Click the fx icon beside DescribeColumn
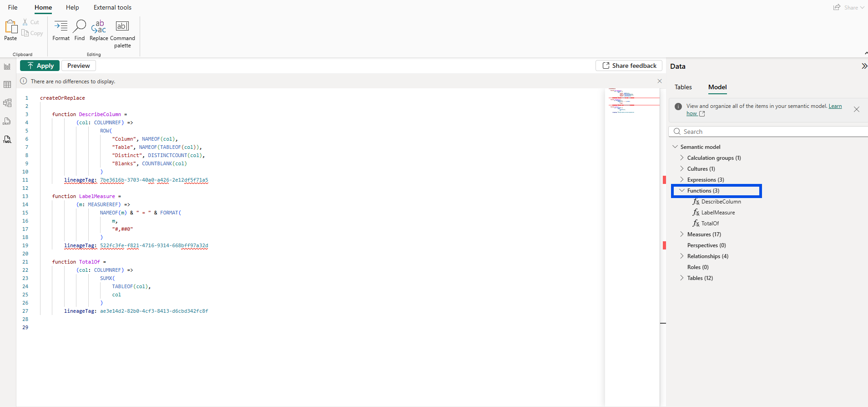Screen dimensions: 868x407 [x=696, y=202]
